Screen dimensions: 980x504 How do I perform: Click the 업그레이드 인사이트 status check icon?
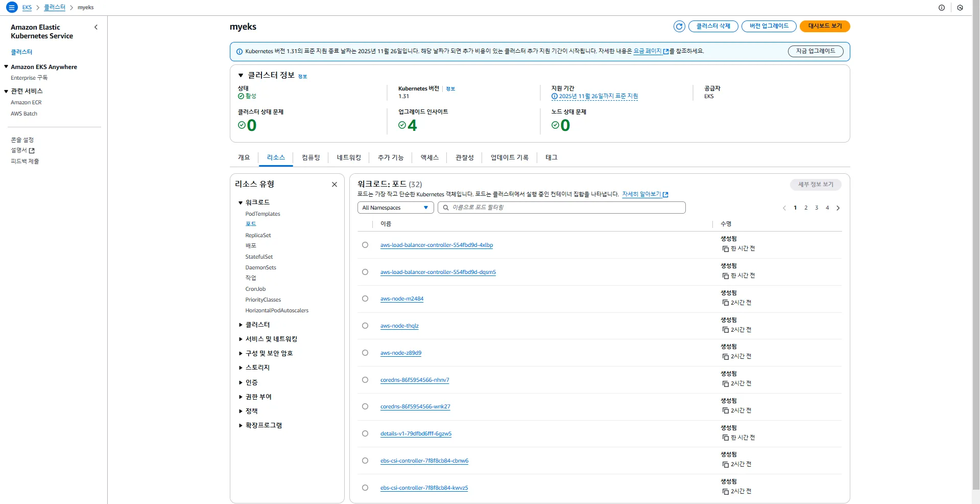point(402,125)
